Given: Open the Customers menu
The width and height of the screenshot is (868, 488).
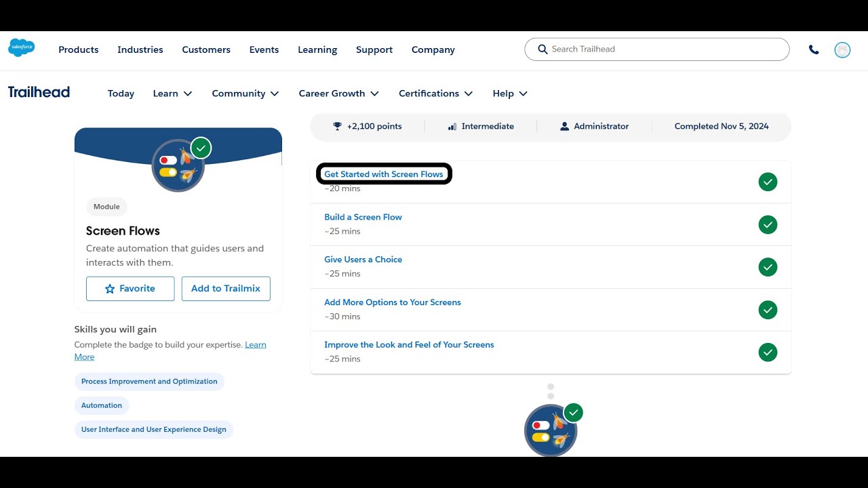Looking at the screenshot, I should pyautogui.click(x=206, y=49).
